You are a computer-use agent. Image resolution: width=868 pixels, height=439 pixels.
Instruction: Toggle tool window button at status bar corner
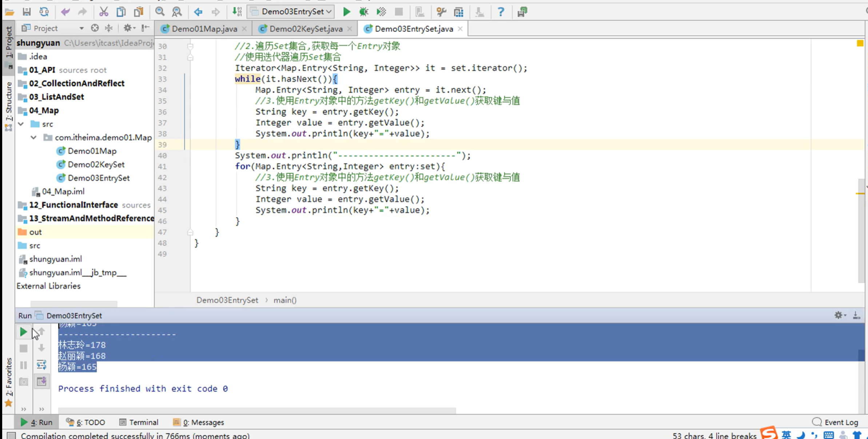pos(11,435)
